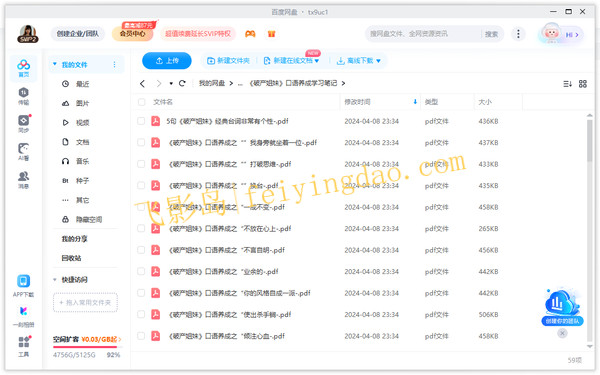Open the 一刻相册 album icon
Viewport: 600px width, 375px height.
coord(23,316)
